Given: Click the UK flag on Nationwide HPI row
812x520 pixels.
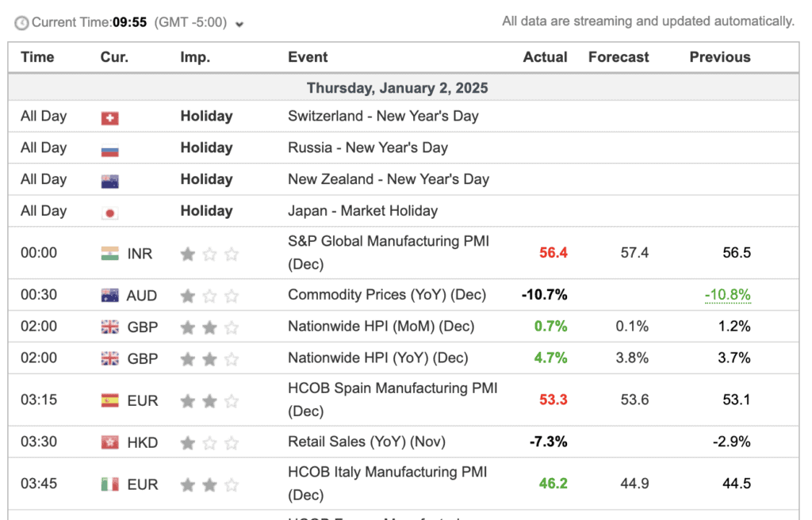Looking at the screenshot, I should click(111, 326).
